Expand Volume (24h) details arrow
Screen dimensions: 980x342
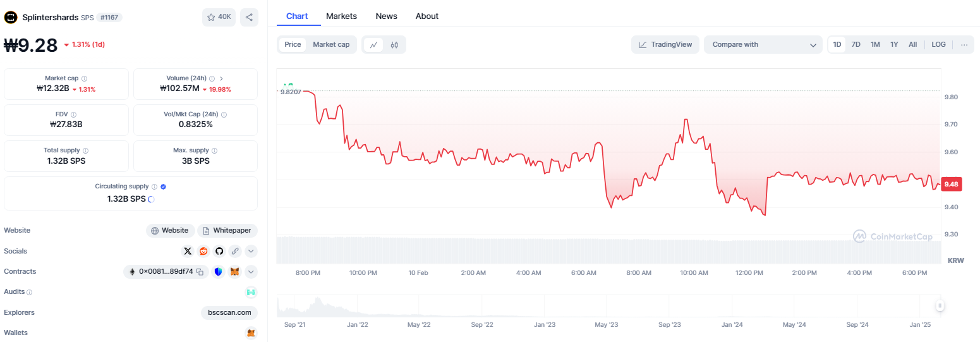pyautogui.click(x=221, y=78)
